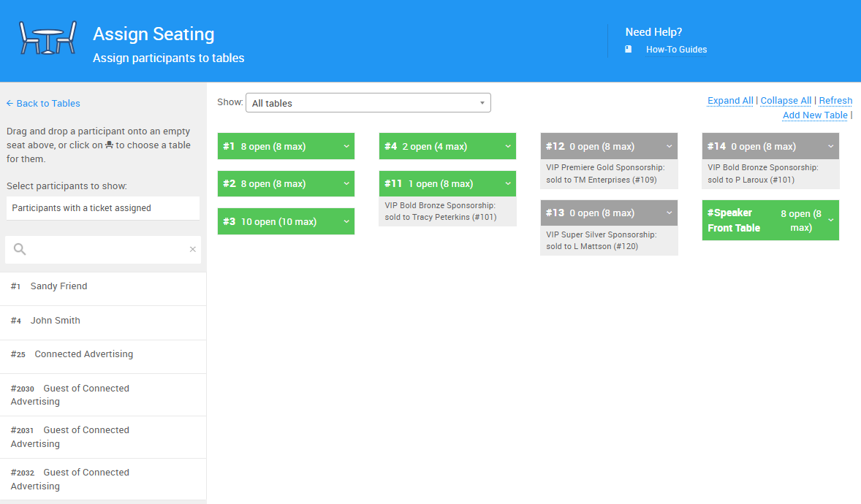
Task: Click Back to Tables link
Action: tap(43, 104)
